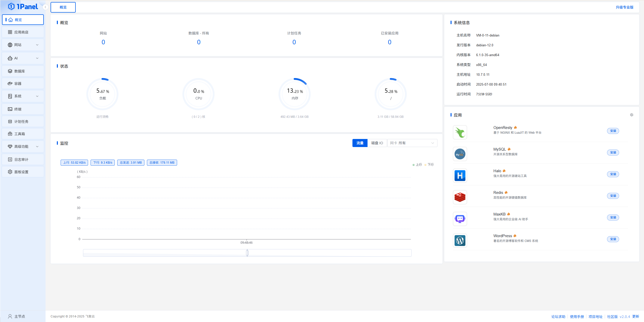The image size is (644, 322).
Task: Expand the 网站 sidebar menu
Action: click(23, 45)
